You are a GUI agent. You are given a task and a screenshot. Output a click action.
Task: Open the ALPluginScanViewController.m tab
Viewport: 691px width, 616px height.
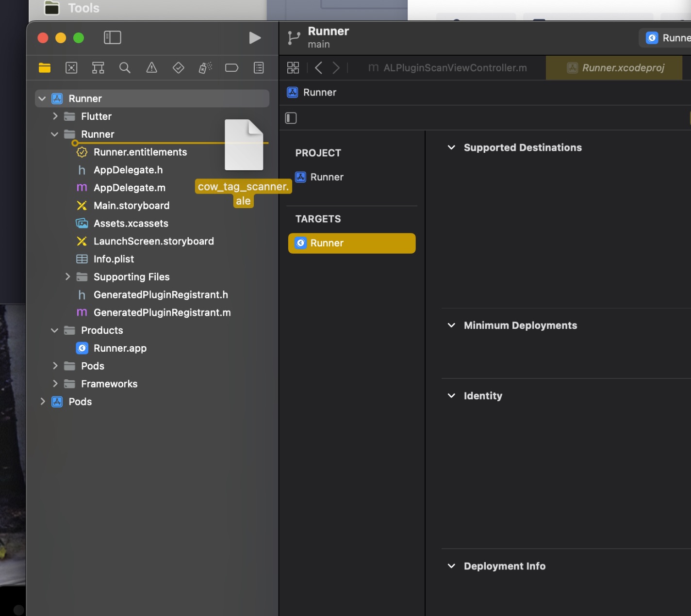point(454,68)
